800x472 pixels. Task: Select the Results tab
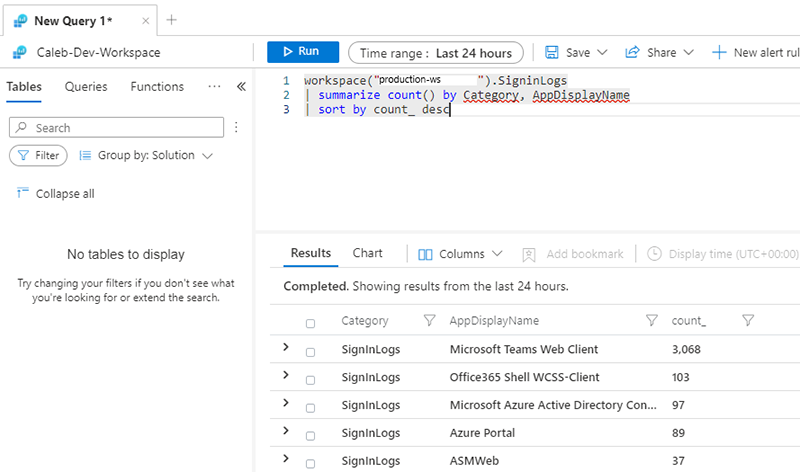[x=311, y=253]
